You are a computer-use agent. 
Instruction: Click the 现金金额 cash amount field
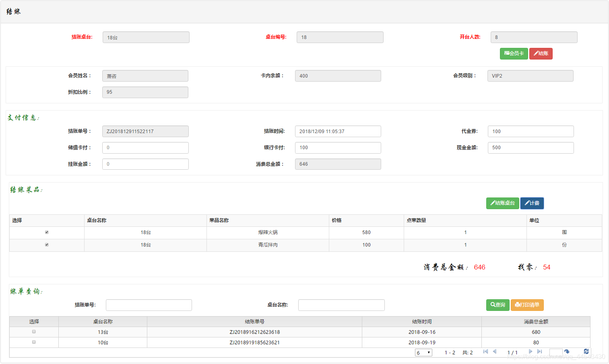[x=531, y=148]
